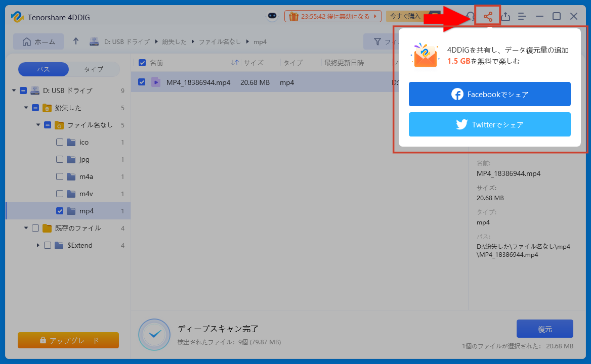Share via Twitterでシェア button
591x364 pixels.
tap(490, 124)
